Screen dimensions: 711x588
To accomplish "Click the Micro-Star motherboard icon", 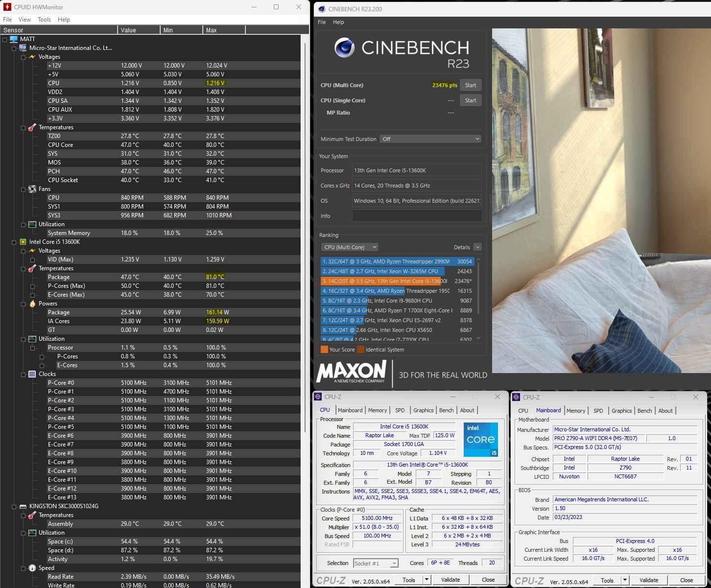I will point(23,48).
